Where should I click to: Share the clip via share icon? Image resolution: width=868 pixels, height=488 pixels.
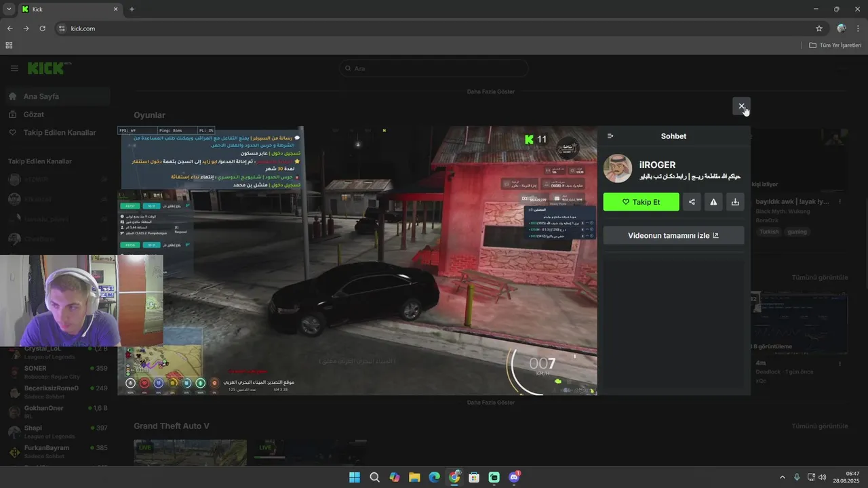(692, 202)
